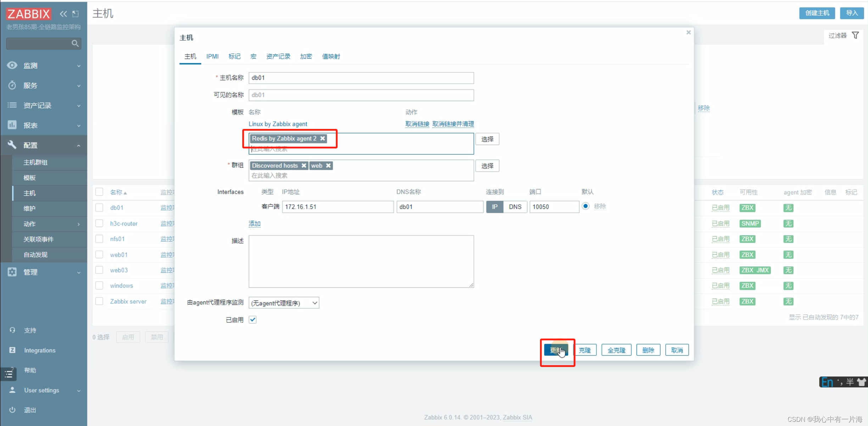The image size is (868, 426).
Task: Click the eye icon for 监测
Action: point(12,65)
